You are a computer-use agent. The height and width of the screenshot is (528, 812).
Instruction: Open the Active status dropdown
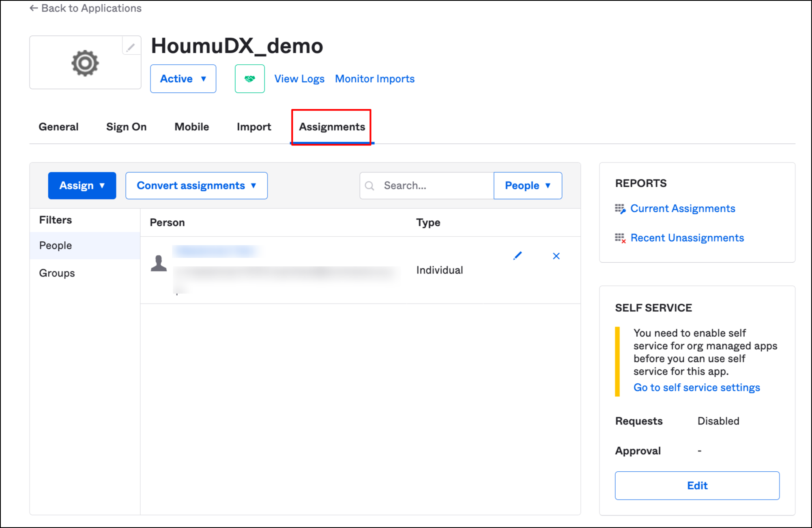[x=183, y=79]
